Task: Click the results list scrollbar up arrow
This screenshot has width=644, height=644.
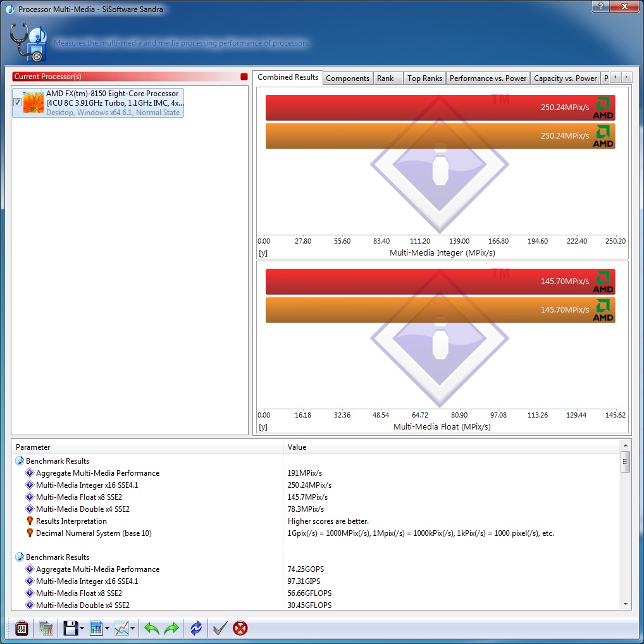Action: pos(625,445)
